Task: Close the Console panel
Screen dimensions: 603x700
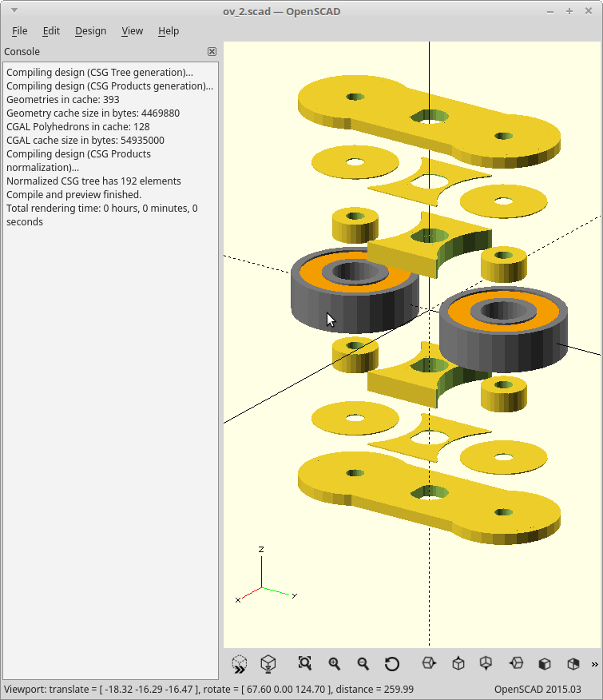Action: point(212,51)
